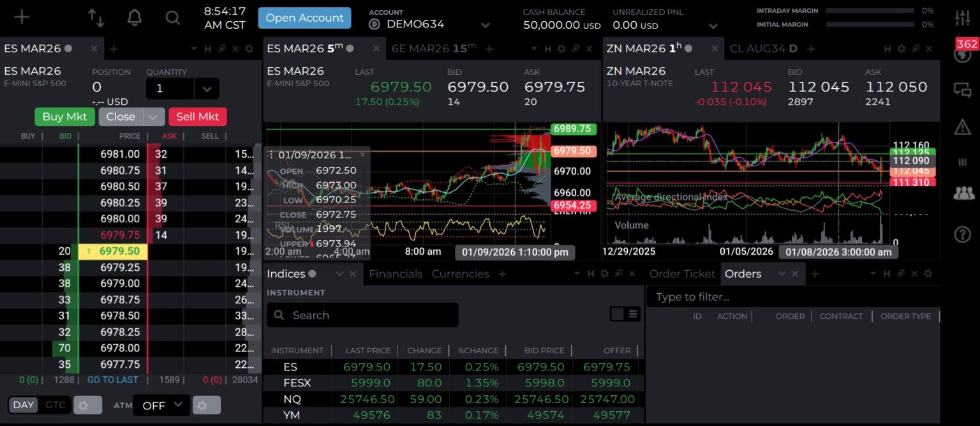This screenshot has height=426, width=980.
Task: Click the Open Account button
Action: (304, 18)
